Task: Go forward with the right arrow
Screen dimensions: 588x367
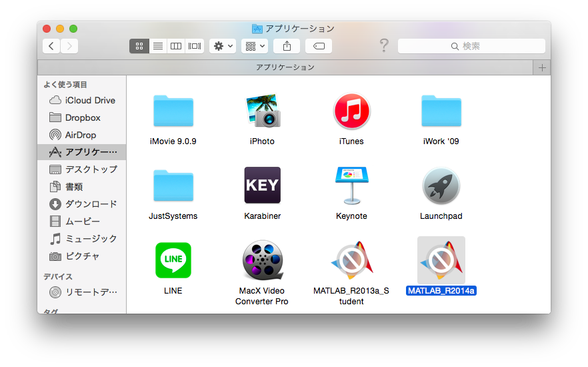Action: click(69, 46)
